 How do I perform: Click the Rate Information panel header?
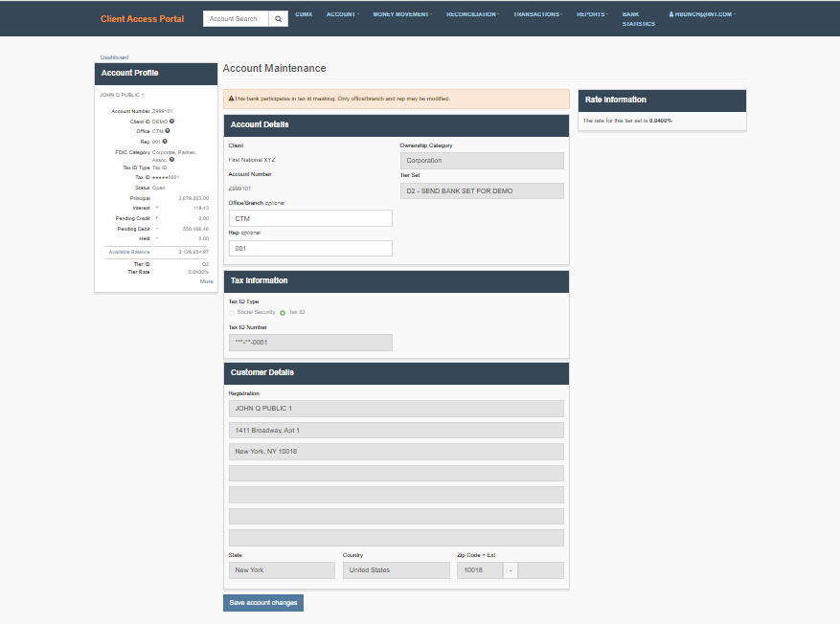click(x=662, y=100)
